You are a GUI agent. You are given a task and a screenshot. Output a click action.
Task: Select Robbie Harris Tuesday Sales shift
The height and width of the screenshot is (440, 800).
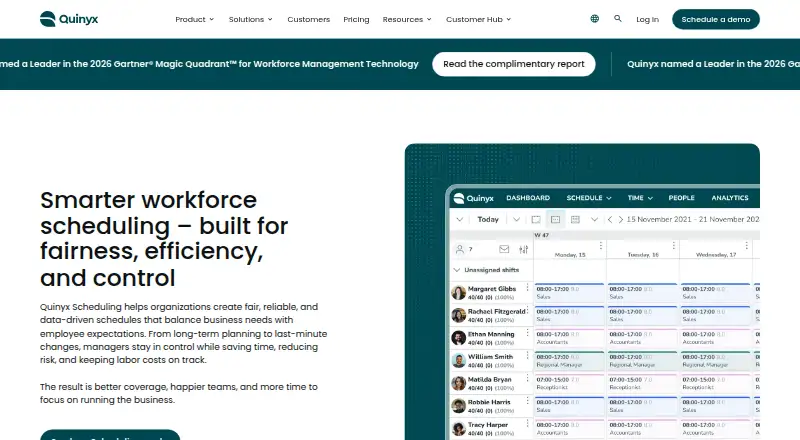pos(642,406)
